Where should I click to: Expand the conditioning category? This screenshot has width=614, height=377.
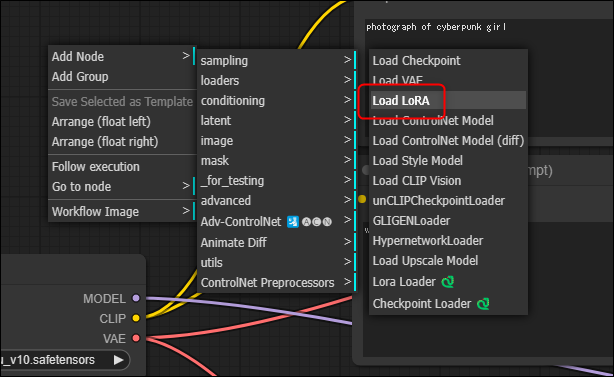click(x=276, y=101)
